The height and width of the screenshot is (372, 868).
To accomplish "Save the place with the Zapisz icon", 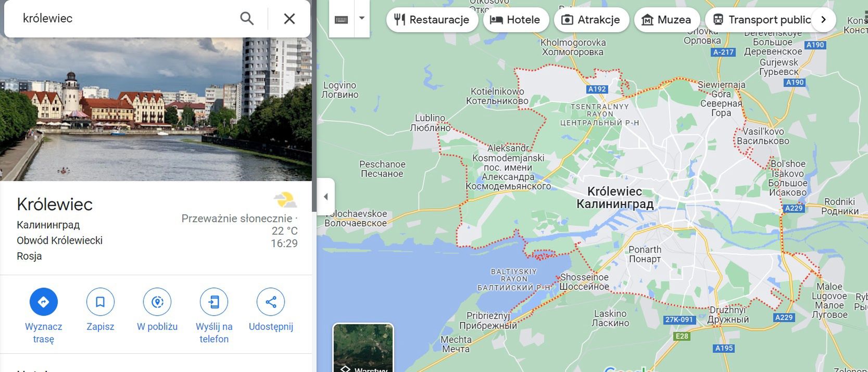I will point(100,302).
